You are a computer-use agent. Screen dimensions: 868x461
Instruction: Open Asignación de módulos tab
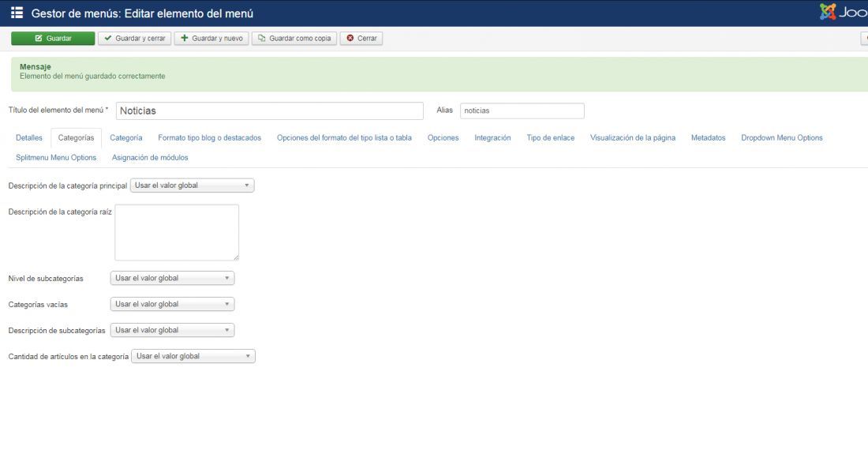click(150, 158)
